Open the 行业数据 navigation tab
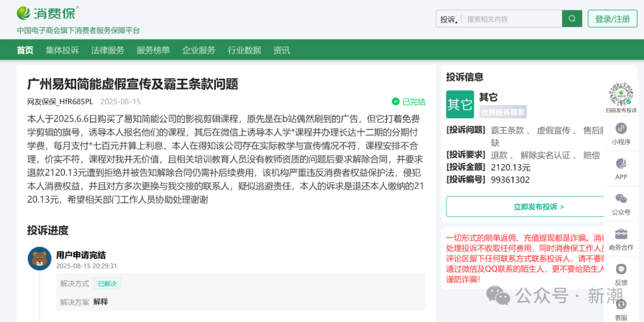 point(244,50)
